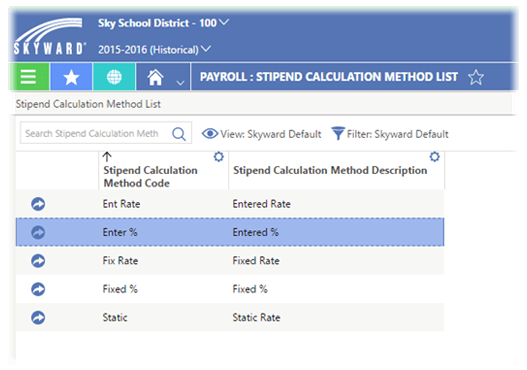Click the Fixed Rate description cell
This screenshot has height=370, width=527.
coord(256,261)
